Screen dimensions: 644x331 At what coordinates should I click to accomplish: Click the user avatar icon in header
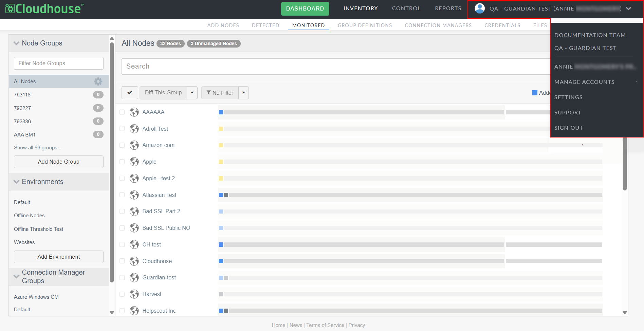point(480,8)
